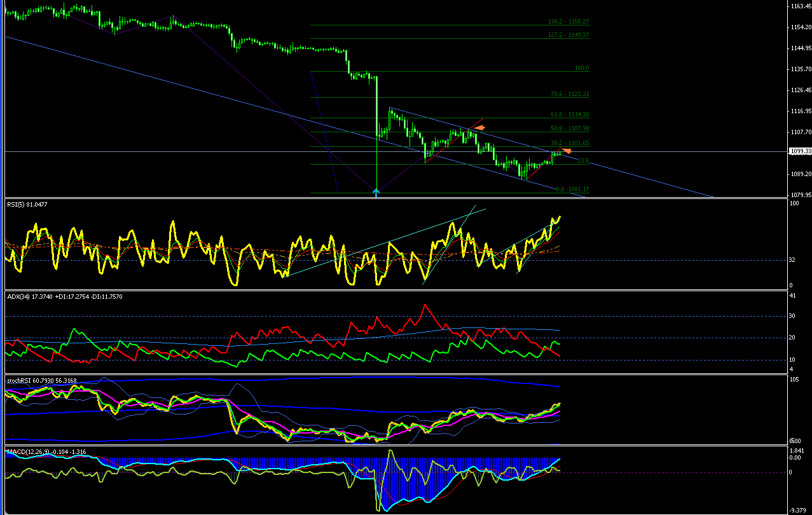Click the 1135.70 price axis value
The width and height of the screenshot is (812, 515).
800,69
